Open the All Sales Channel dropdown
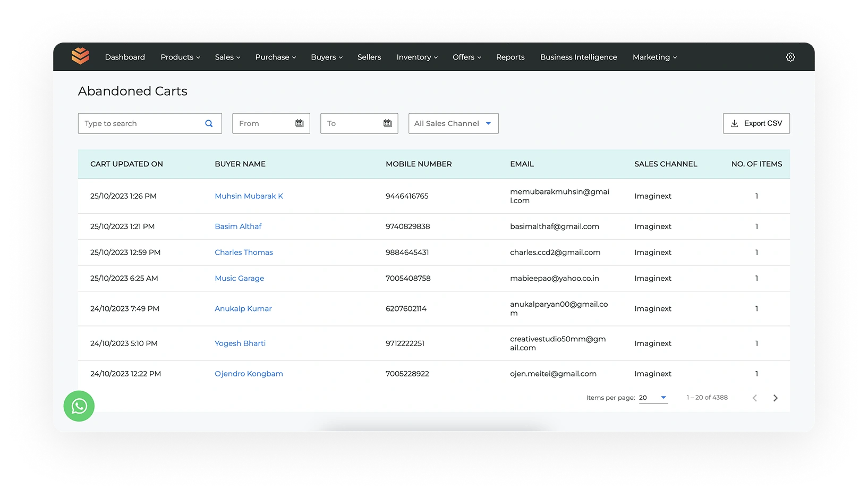This screenshot has width=868, height=496. 454,123
